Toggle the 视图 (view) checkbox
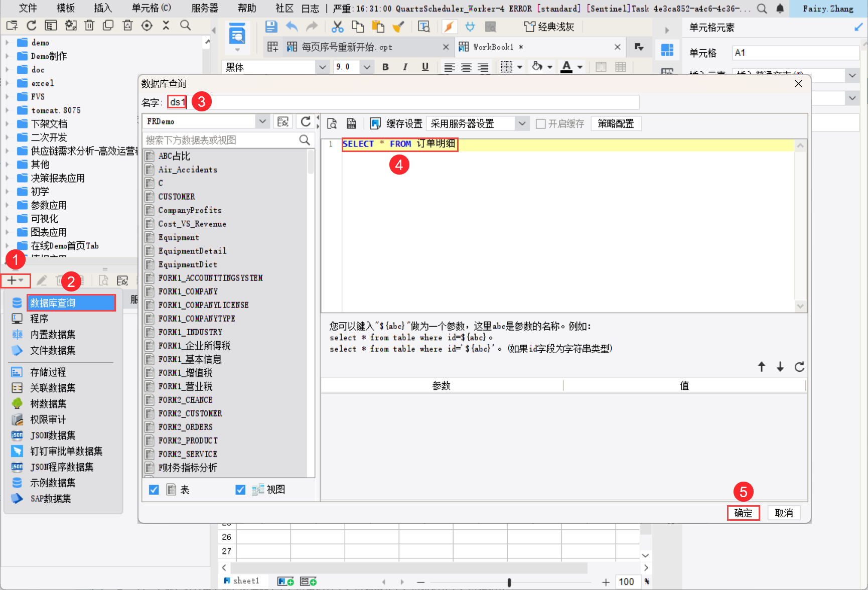Screen dimensions: 868x590 240,490
